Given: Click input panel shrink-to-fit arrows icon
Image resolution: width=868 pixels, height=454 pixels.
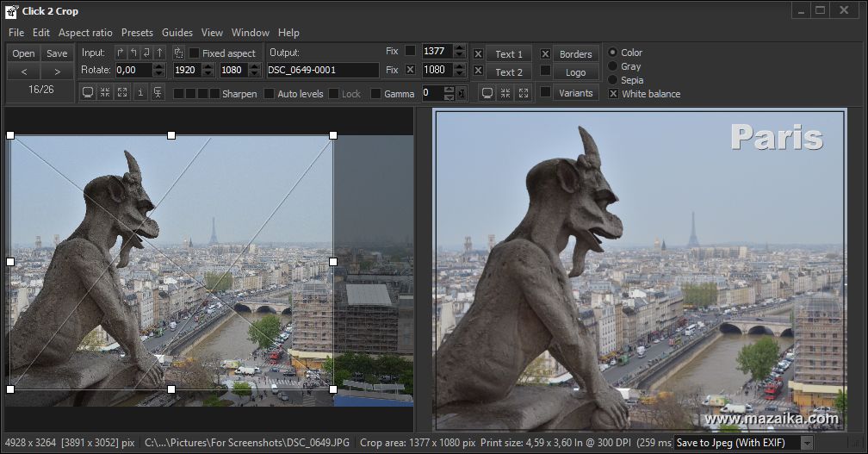Looking at the screenshot, I should coord(105,92).
